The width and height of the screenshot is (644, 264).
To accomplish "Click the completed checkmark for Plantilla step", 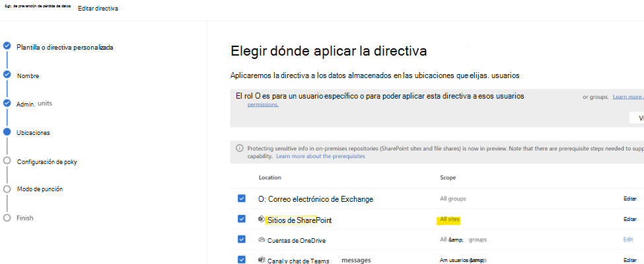I will coord(7,46).
